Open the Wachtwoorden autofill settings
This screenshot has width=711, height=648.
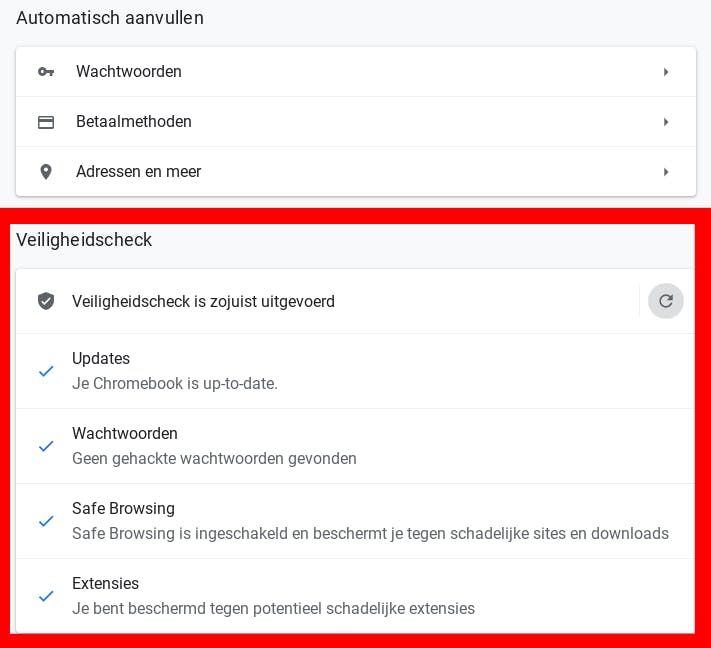129,72
